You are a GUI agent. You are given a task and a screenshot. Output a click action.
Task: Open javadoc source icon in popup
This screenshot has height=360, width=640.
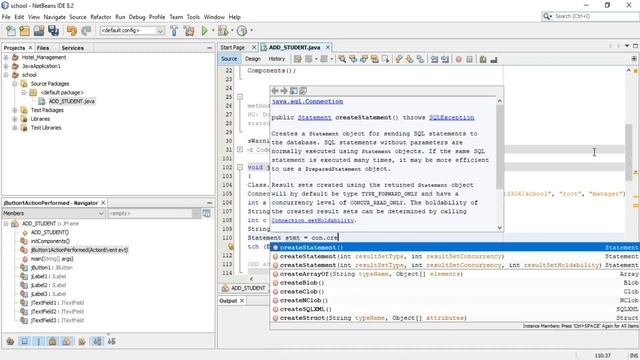tap(303, 91)
